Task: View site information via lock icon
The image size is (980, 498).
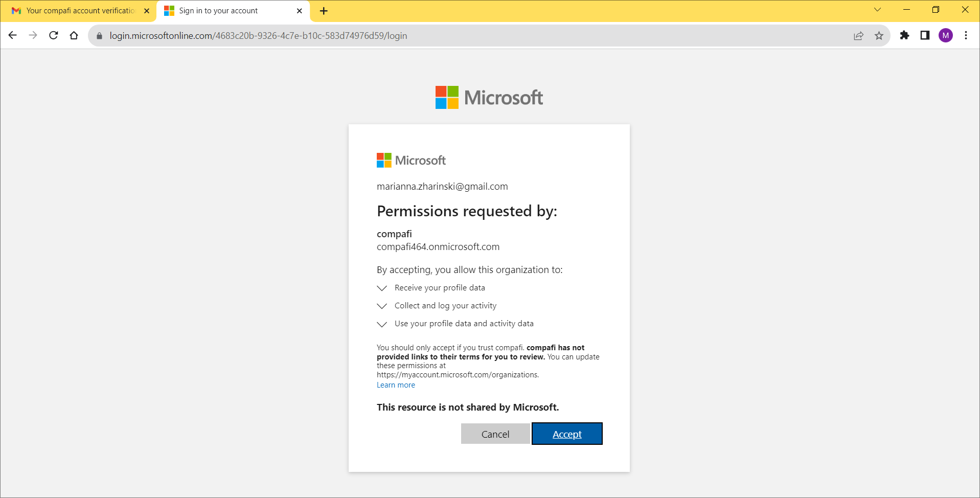Action: point(100,36)
